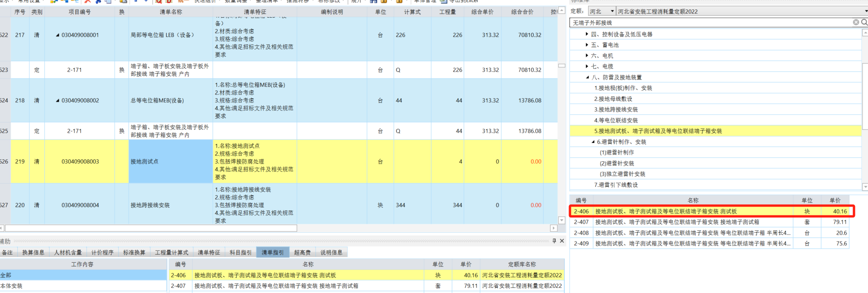Pin the auxiliary panel with pushpin icon
This screenshot has height=293, width=868.
554,241
